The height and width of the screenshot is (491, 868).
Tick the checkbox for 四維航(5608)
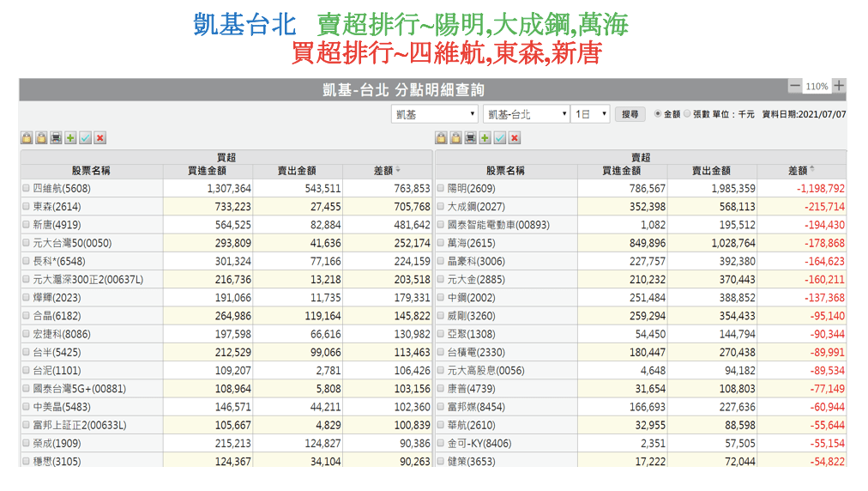tap(26, 189)
